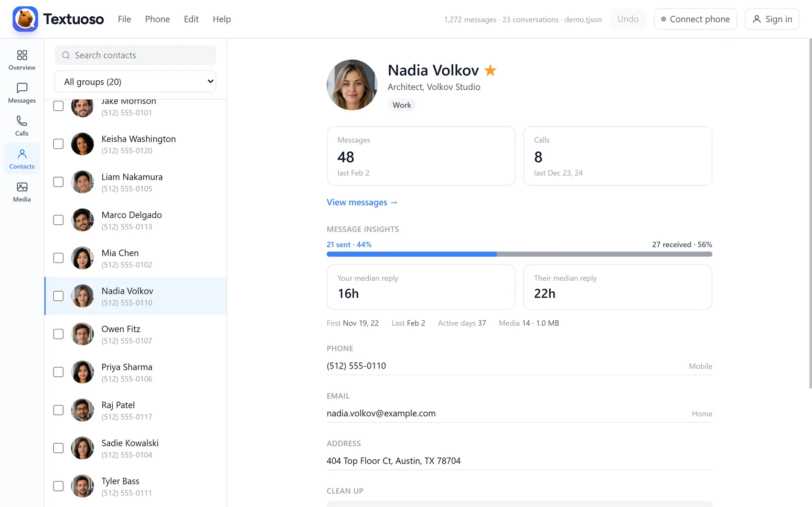Check the box beside Mia Chen
Screen dimensions: 812x507
point(58,258)
